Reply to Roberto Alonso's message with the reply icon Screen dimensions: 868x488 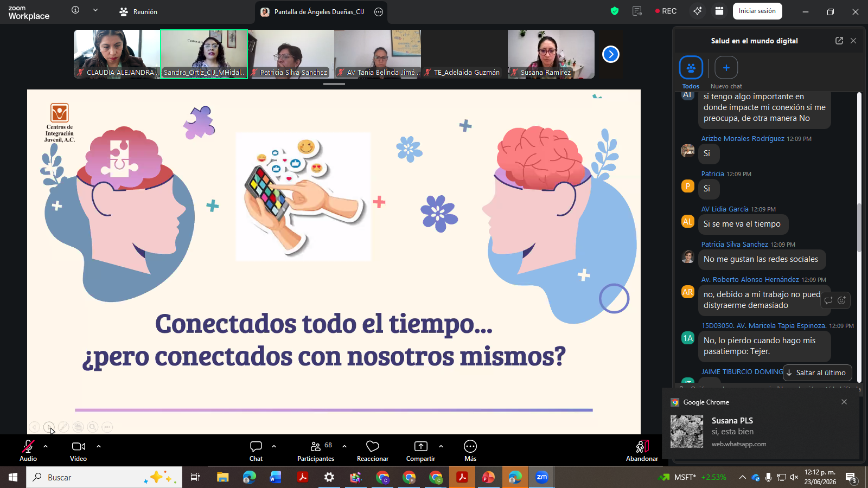(x=828, y=300)
